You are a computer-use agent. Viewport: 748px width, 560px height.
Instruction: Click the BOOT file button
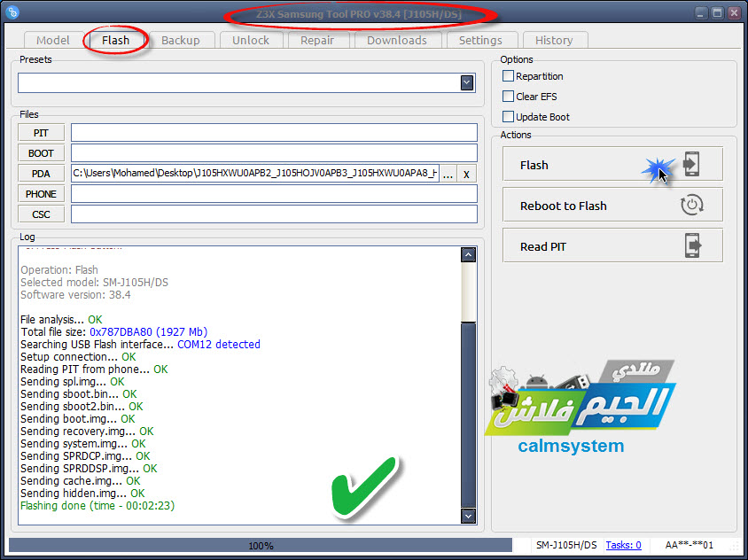pos(41,153)
